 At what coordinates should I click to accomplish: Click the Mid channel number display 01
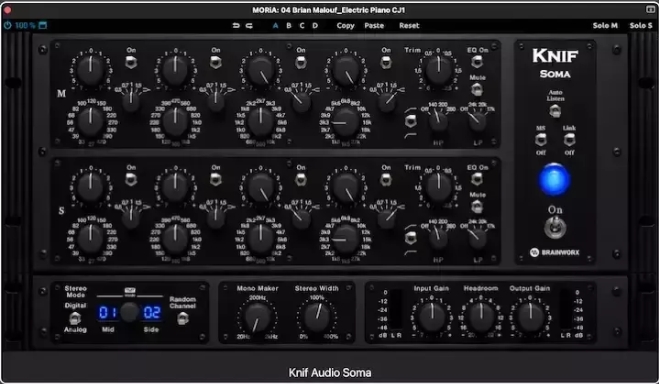click(x=108, y=313)
